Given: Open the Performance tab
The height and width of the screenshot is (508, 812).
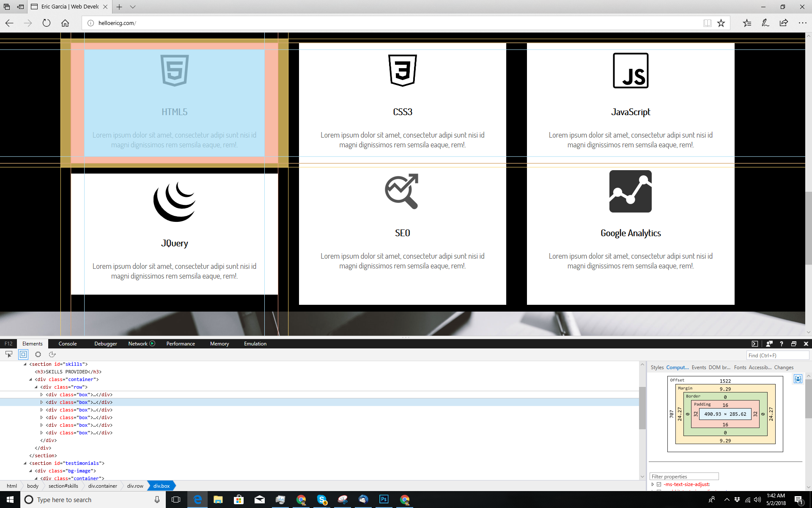Looking at the screenshot, I should click(181, 344).
